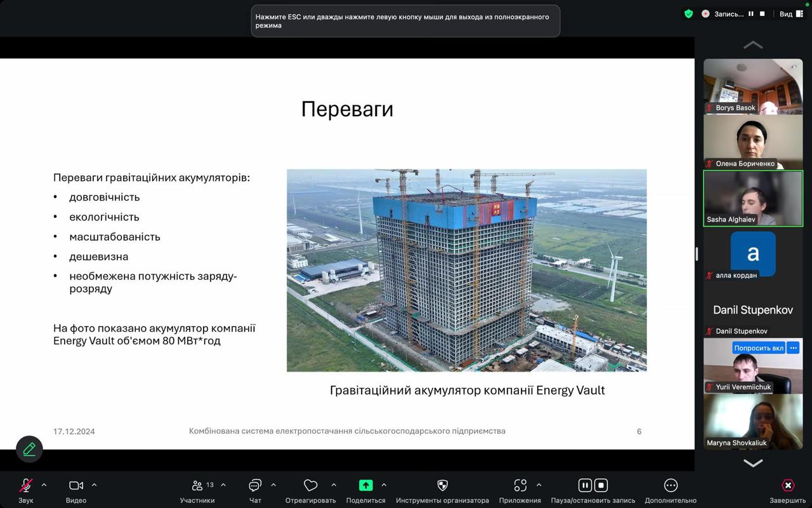The width and height of the screenshot is (812, 508).
Task: Pause recording in bottom toolbar
Action: point(585,485)
